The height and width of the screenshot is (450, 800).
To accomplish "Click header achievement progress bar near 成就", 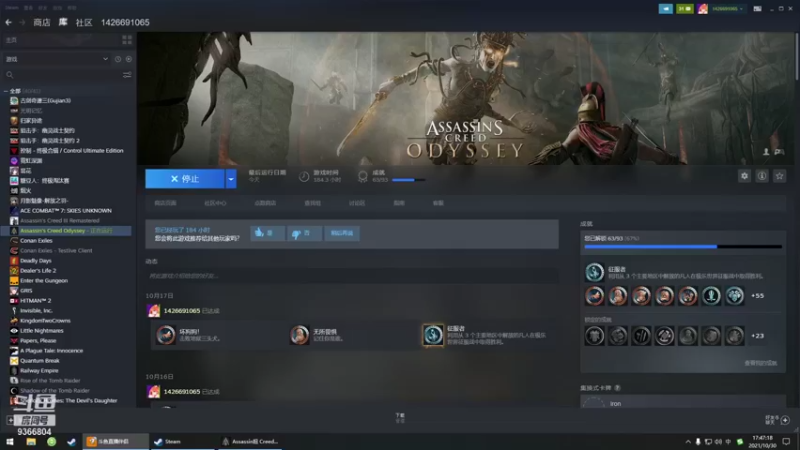I will pos(408,180).
